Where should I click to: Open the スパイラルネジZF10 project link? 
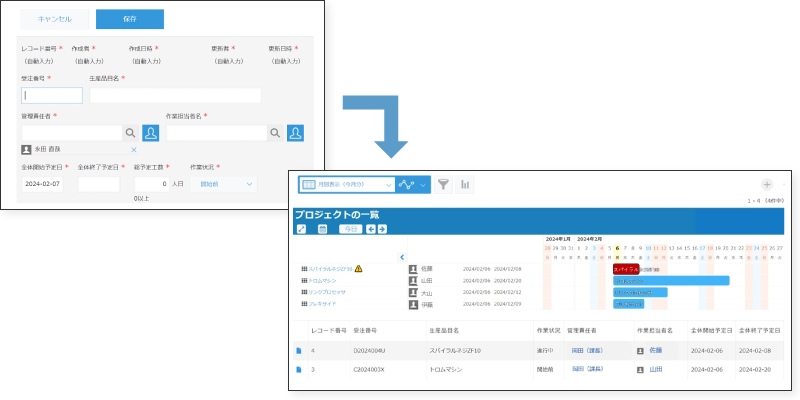pos(330,268)
